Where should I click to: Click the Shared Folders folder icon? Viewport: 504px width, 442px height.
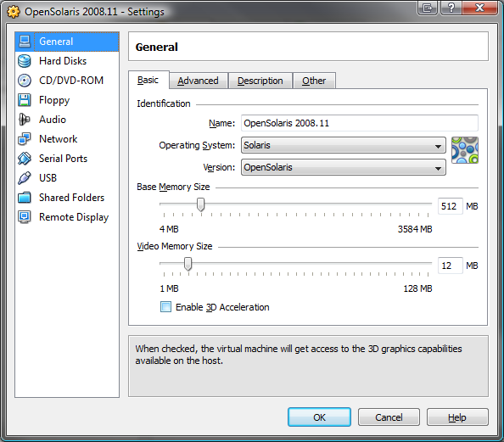pos(25,198)
